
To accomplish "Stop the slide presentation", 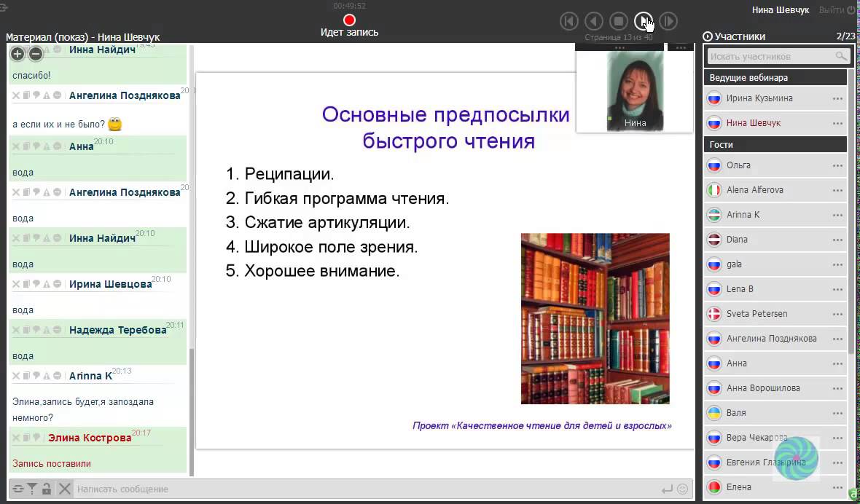I will (619, 21).
